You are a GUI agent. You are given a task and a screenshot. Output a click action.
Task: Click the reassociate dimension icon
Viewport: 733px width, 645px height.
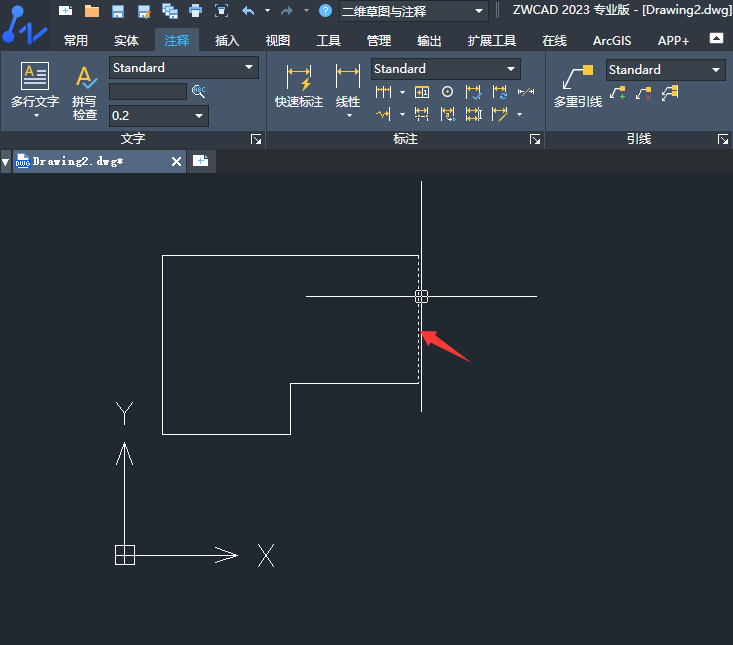pyautogui.click(x=447, y=114)
